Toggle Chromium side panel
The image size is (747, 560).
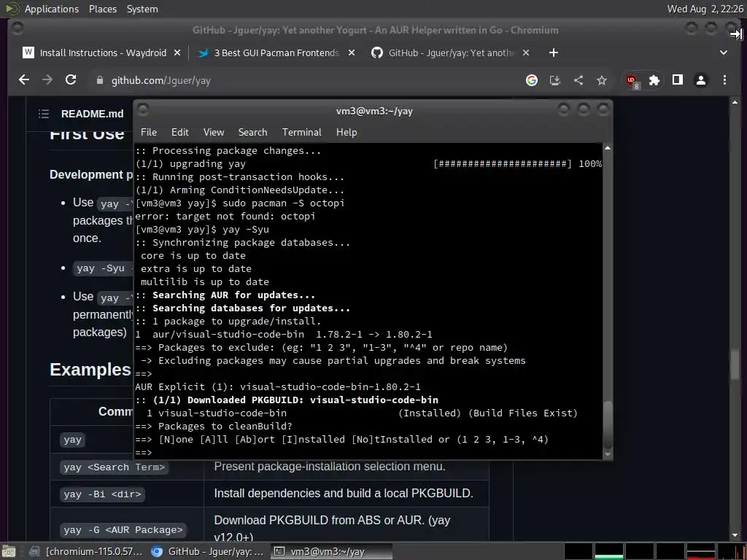[x=678, y=80]
